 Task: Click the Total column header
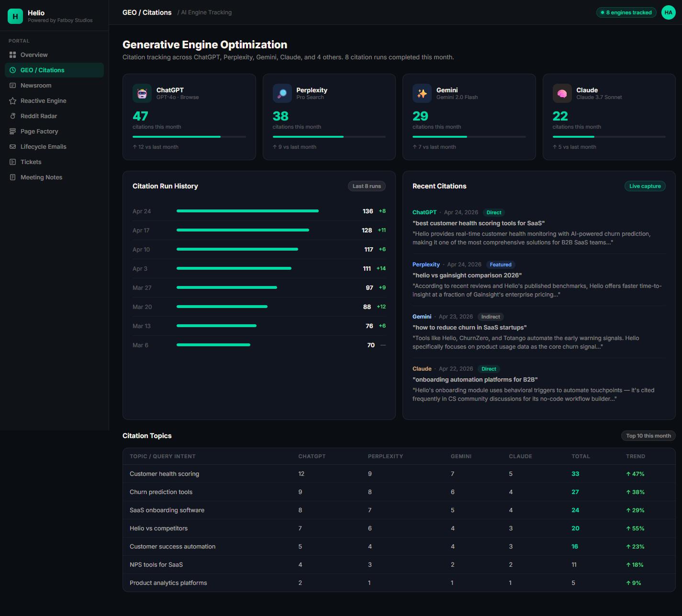(581, 456)
